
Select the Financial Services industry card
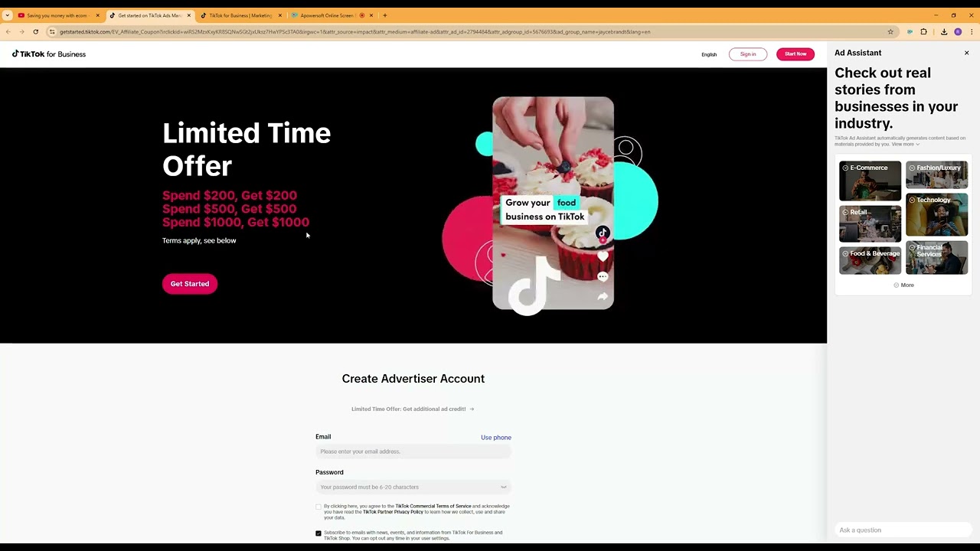[936, 258]
